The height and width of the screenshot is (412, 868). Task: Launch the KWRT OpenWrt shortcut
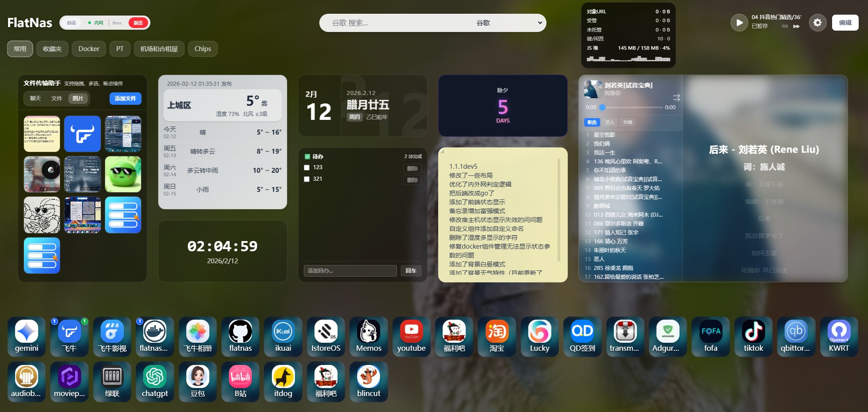(x=839, y=337)
